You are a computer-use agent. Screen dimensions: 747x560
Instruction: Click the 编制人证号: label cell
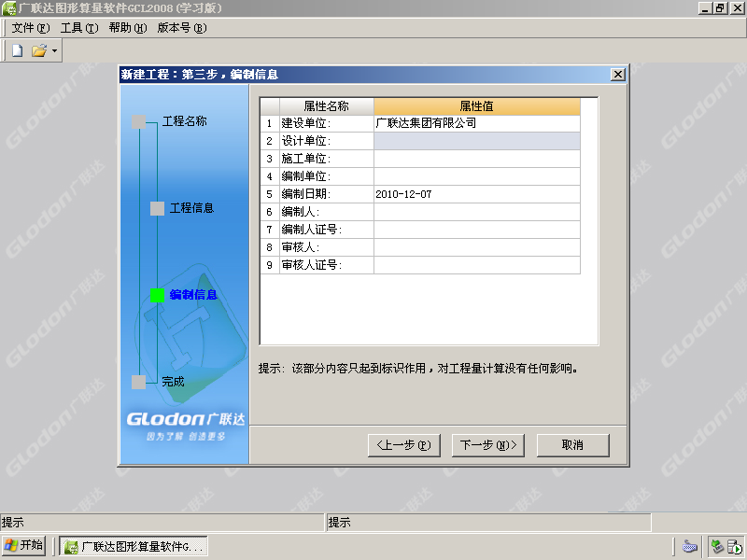pyautogui.click(x=326, y=230)
